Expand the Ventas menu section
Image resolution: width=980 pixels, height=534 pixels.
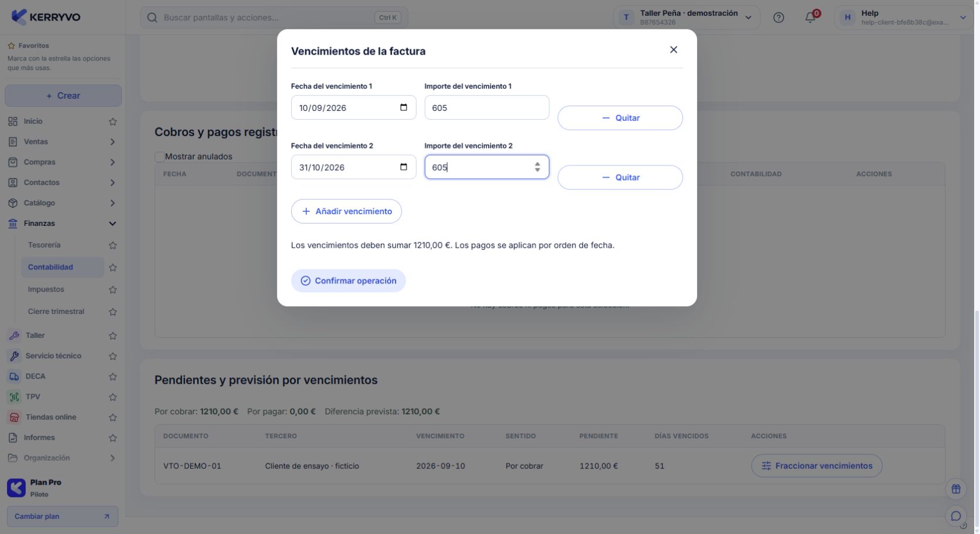click(112, 142)
